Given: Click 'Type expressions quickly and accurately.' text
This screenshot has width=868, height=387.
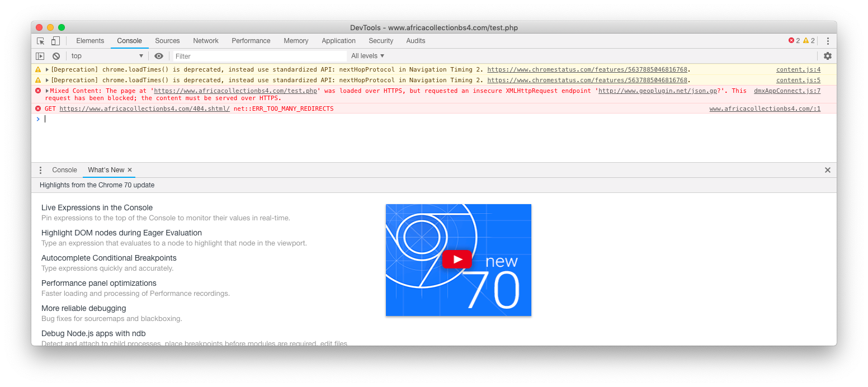Looking at the screenshot, I should tap(107, 268).
